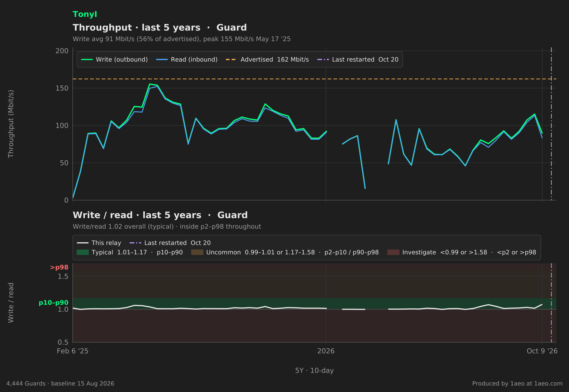Click the 200 tick on throughput axis
This screenshot has height=392, width=569.
[62, 51]
